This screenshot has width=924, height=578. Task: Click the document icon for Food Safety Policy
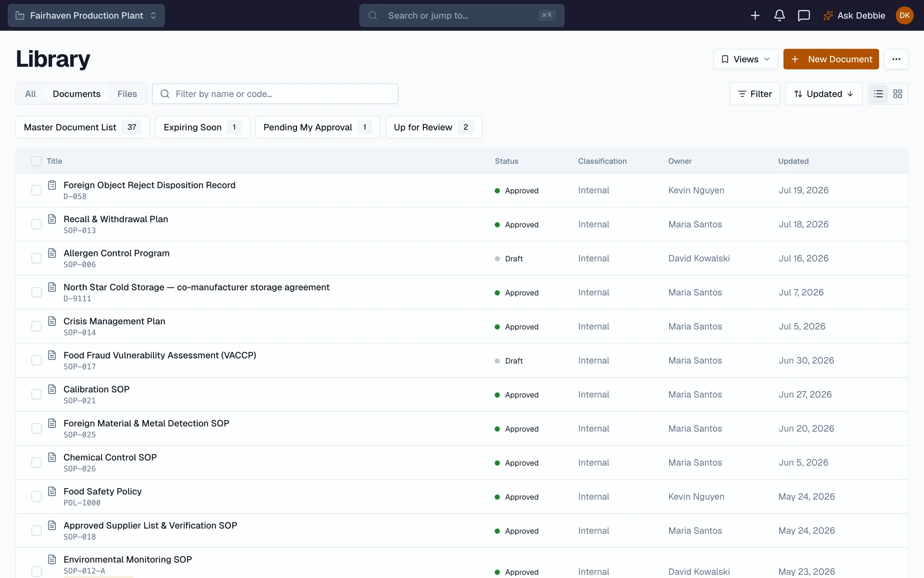(x=52, y=491)
